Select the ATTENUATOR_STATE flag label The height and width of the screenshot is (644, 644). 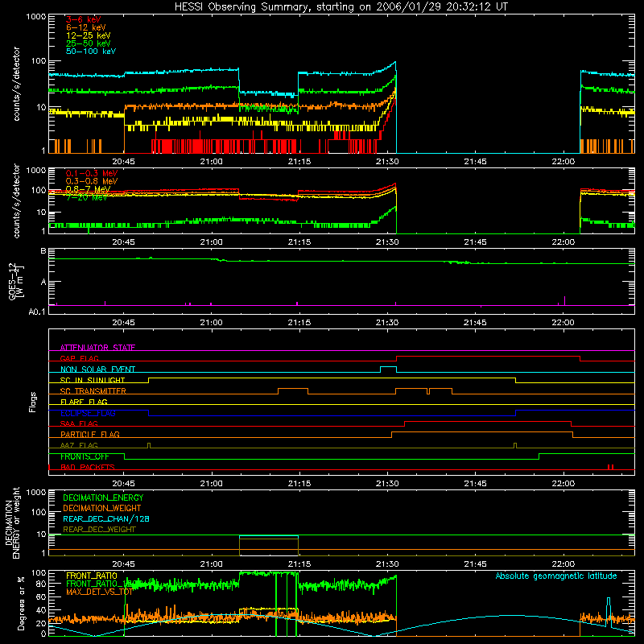(97, 348)
